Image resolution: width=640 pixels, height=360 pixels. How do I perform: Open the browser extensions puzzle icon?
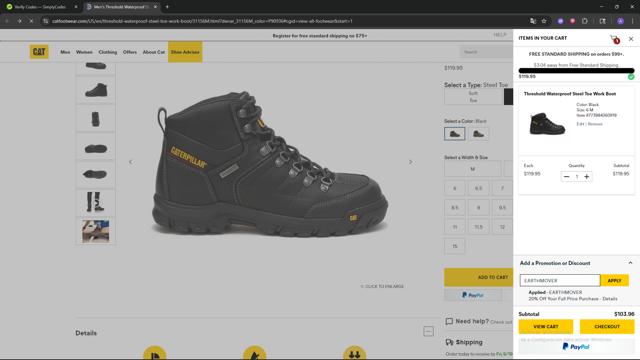coord(584,21)
